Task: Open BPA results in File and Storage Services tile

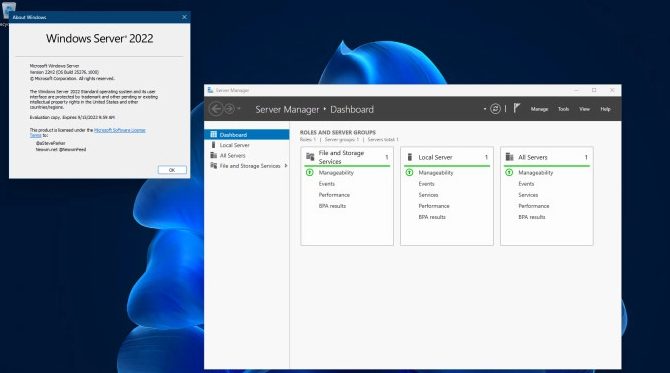Action: pos(332,206)
